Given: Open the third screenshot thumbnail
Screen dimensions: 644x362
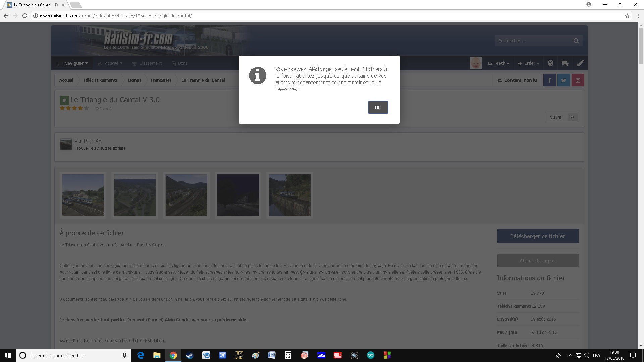Looking at the screenshot, I should click(x=186, y=195).
